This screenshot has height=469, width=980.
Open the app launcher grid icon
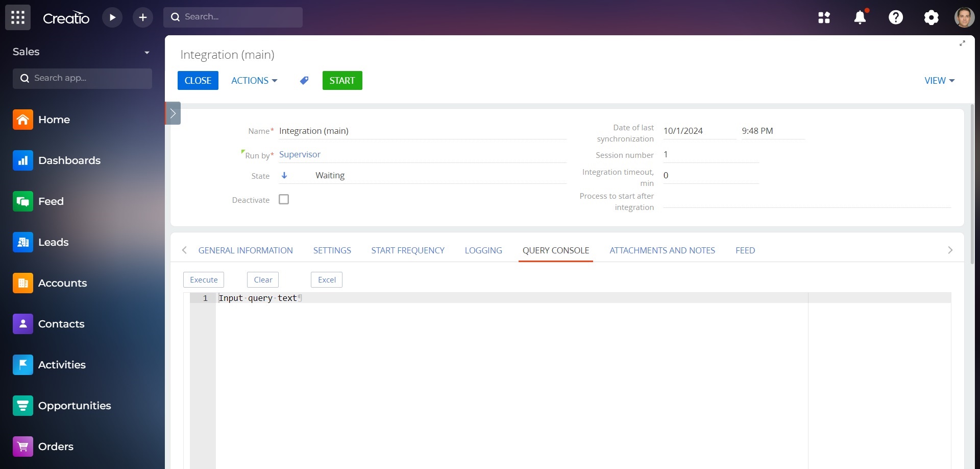click(x=18, y=17)
